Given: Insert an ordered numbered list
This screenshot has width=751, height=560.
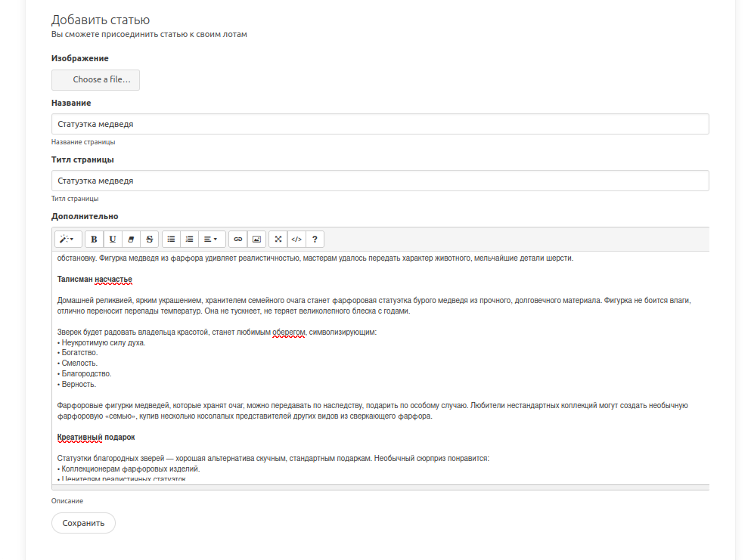Looking at the screenshot, I should 190,239.
